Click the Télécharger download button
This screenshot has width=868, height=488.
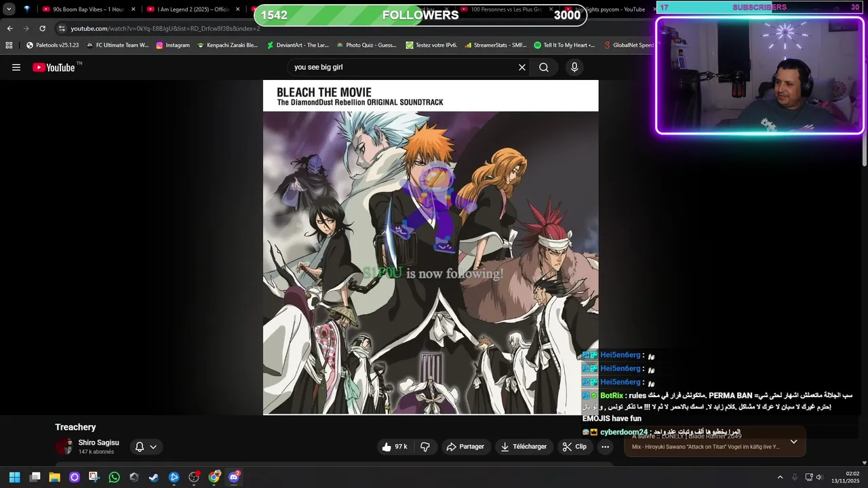(x=523, y=447)
